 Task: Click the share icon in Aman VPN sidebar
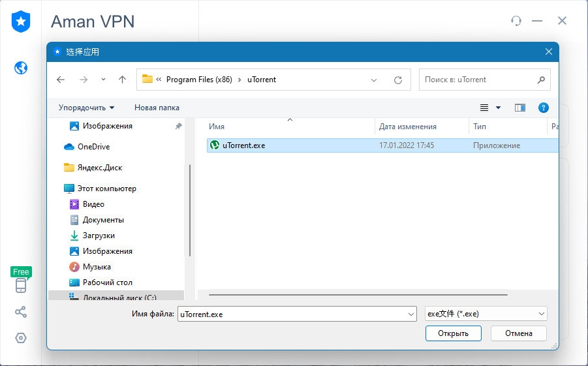[21, 312]
